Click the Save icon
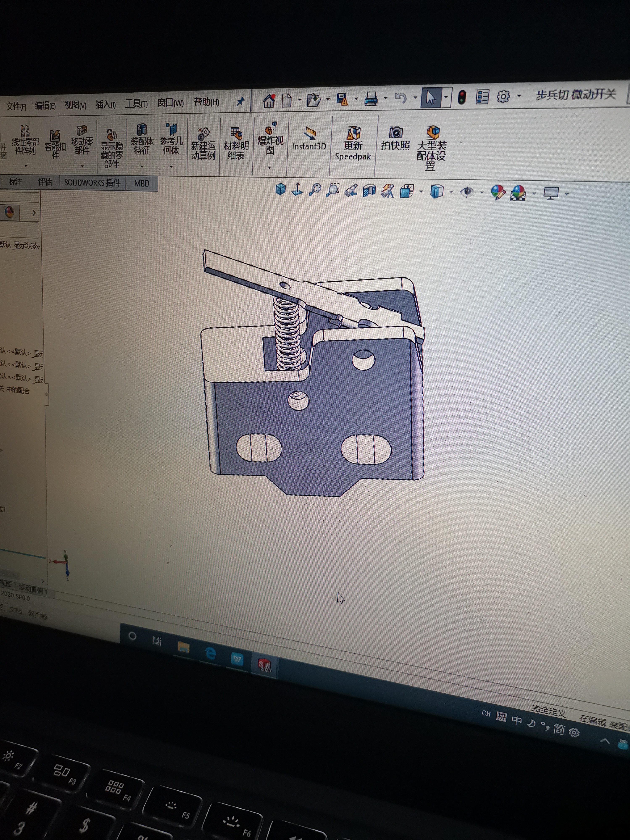Viewport: 630px width, 840px height. tap(342, 99)
